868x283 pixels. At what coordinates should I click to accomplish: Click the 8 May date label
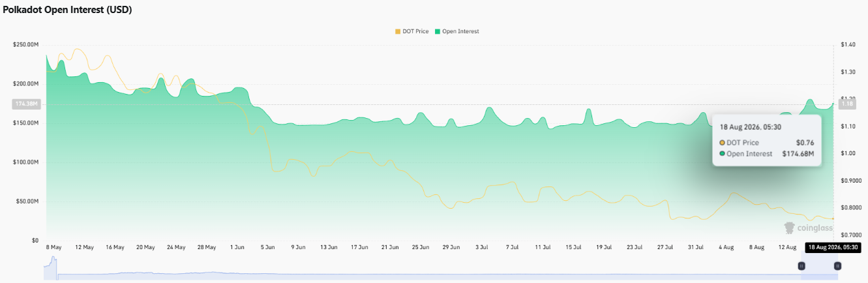53,248
